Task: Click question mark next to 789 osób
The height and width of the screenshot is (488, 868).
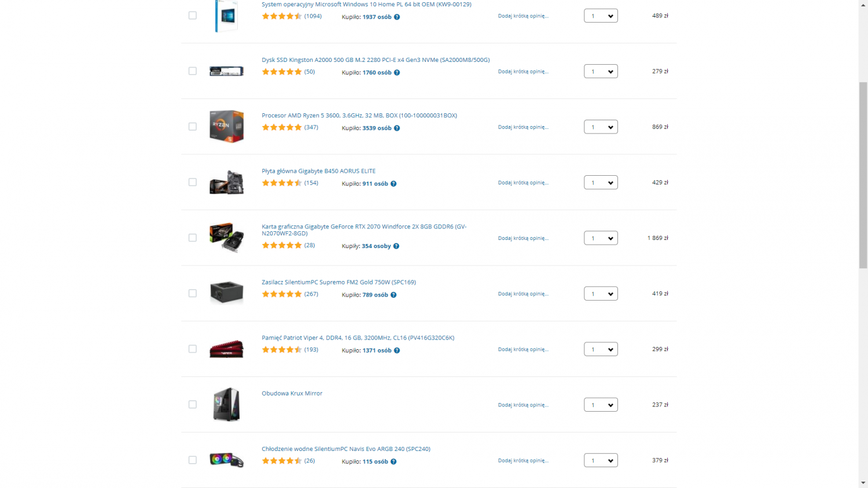Action: (393, 295)
